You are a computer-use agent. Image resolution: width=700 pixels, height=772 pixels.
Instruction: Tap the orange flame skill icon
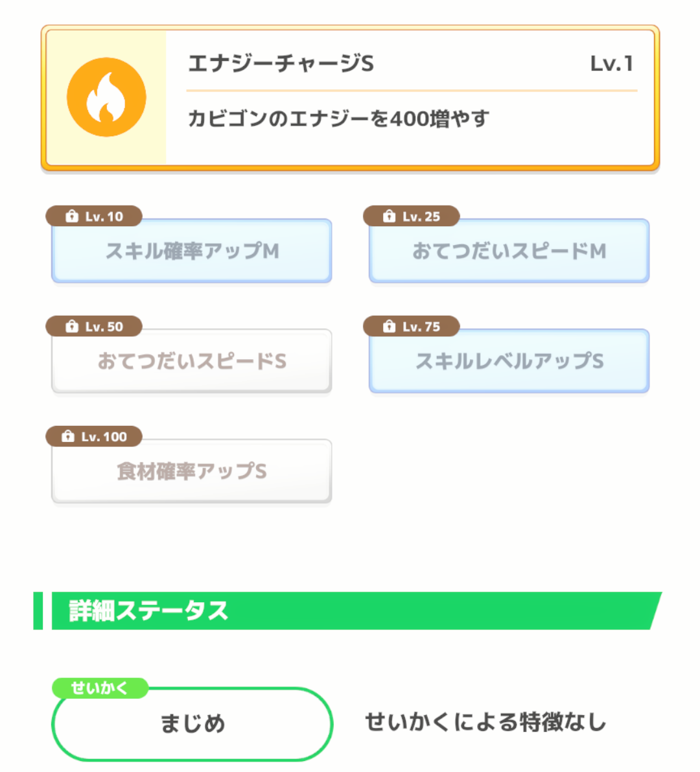[x=106, y=97]
